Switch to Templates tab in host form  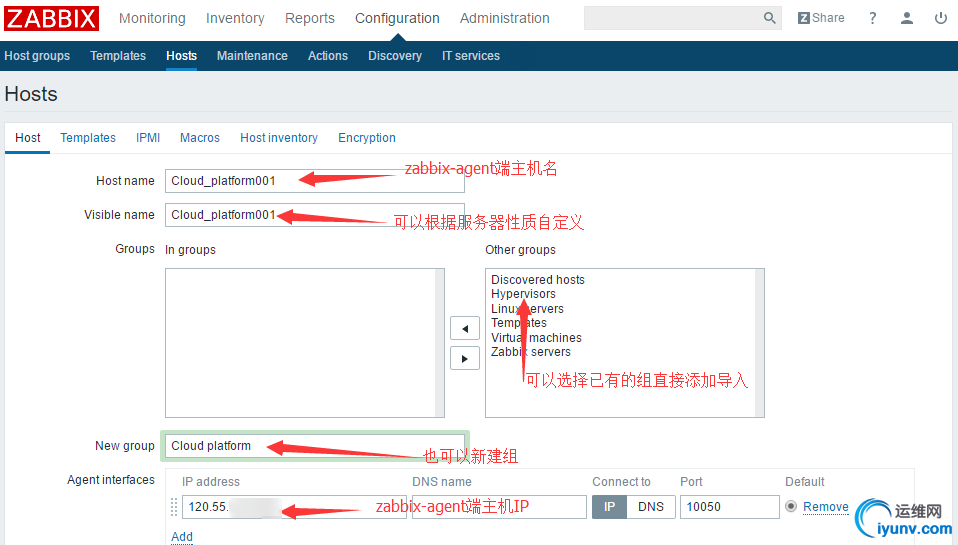point(88,138)
